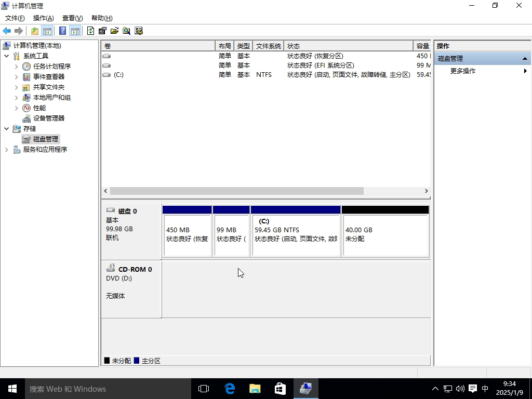Expand the 服务和应用程序 node
The image size is (532, 399).
click(x=6, y=150)
